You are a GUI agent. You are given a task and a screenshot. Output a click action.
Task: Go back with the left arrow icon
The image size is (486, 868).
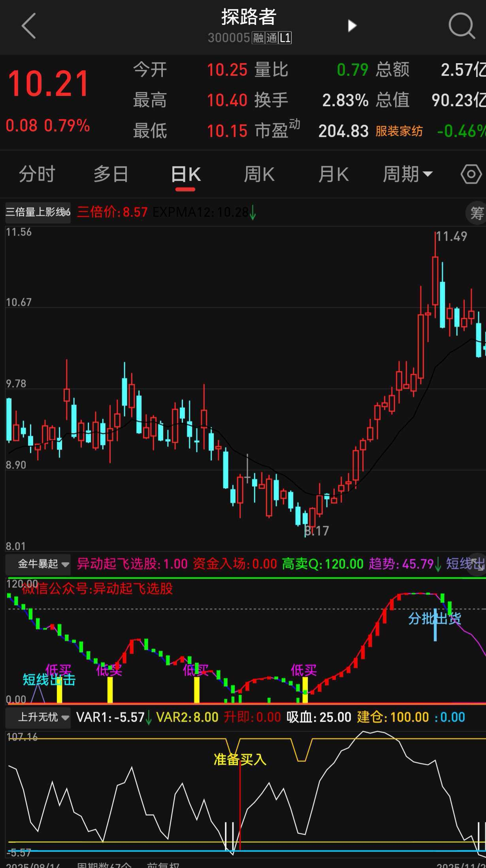28,26
